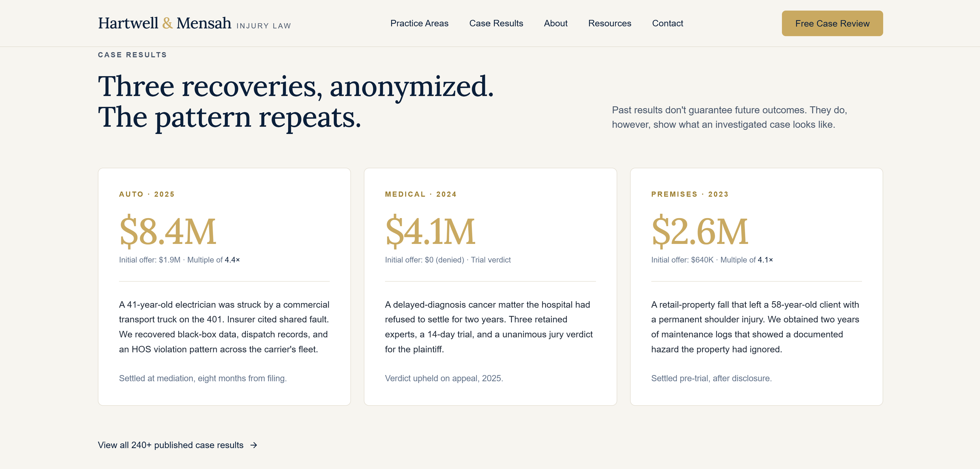980x469 pixels.
Task: Click Settled at mediation note text
Action: coord(203,378)
